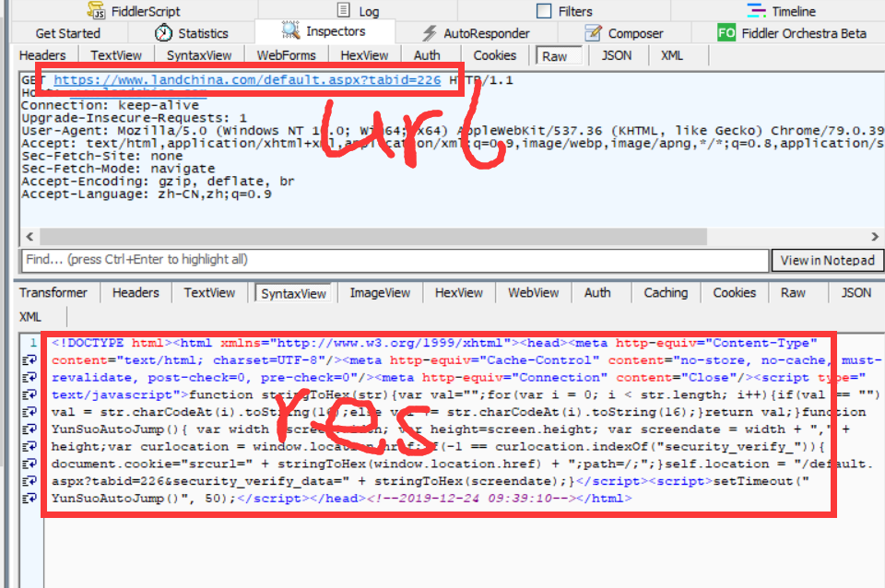Select the request Headers inspector tab

[42, 55]
